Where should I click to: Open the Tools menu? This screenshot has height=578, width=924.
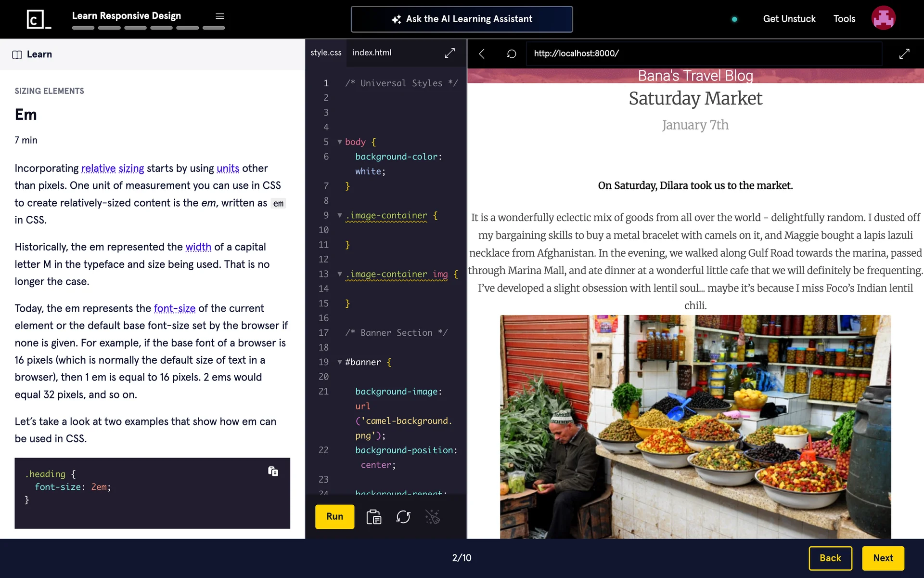[844, 19]
